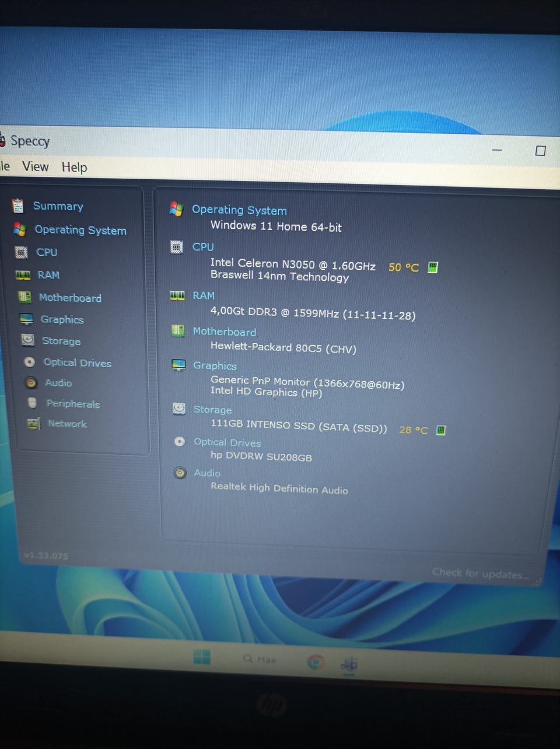This screenshot has width=560, height=749.
Task: Show Graphics details from sidebar
Action: pyautogui.click(x=62, y=319)
